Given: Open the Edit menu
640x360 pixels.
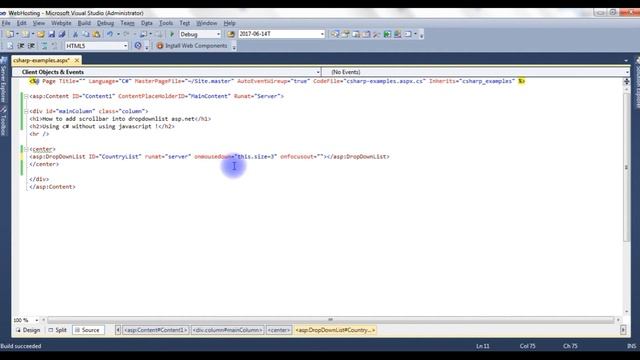Looking at the screenshot, I should point(21,23).
